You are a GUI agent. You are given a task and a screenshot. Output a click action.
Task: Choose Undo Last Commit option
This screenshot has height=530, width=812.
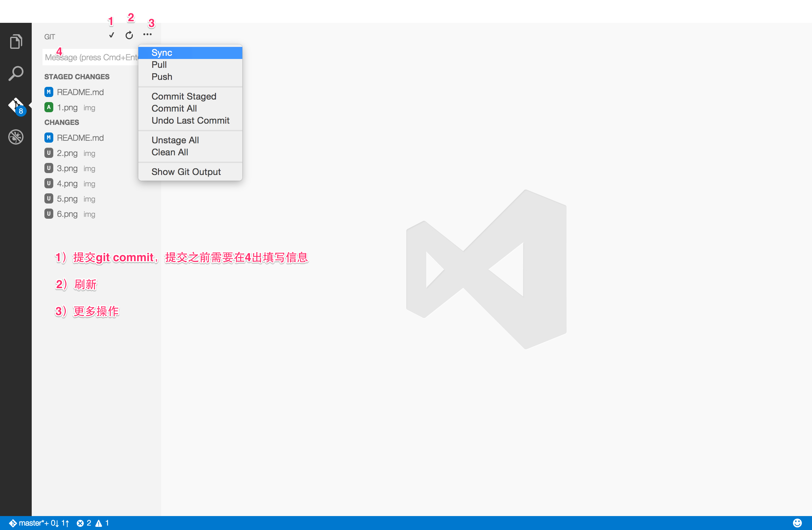pos(190,121)
